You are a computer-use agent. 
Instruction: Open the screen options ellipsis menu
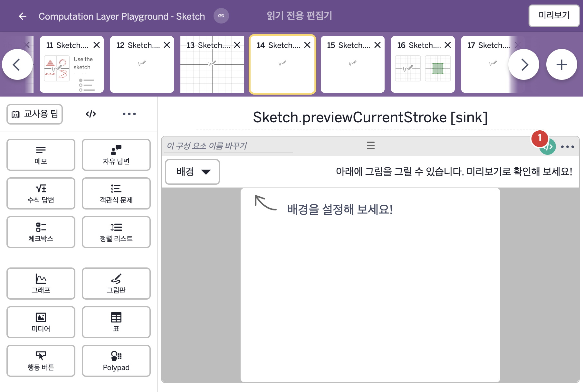click(x=129, y=114)
